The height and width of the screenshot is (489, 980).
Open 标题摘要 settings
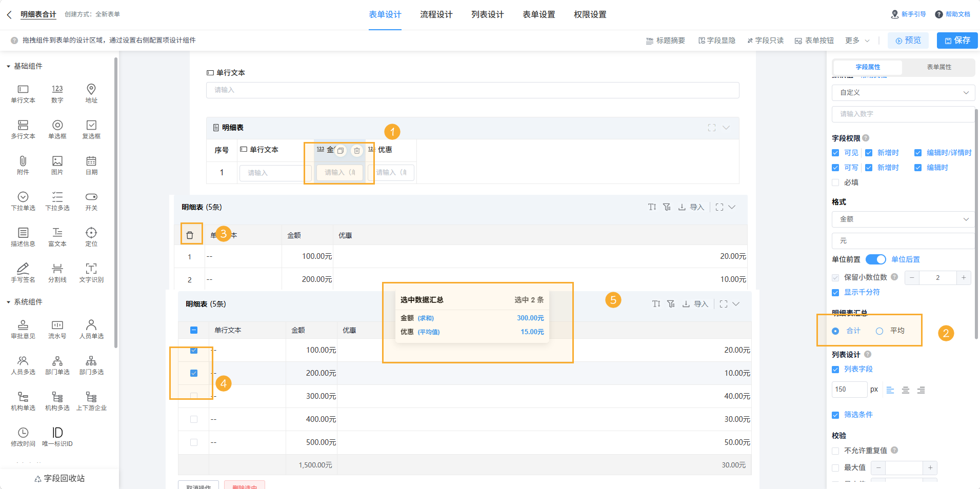tap(666, 40)
